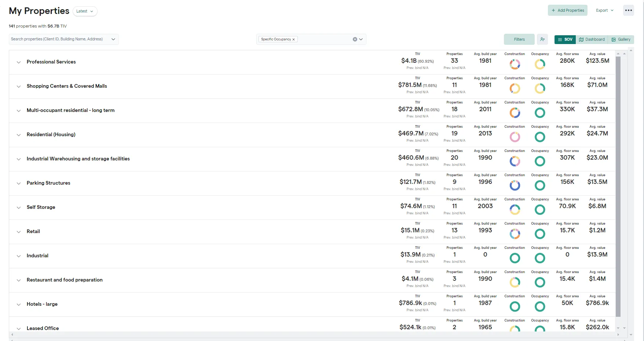
Task: Click Construction donut for Industrial Warehousing row
Action: [515, 161]
